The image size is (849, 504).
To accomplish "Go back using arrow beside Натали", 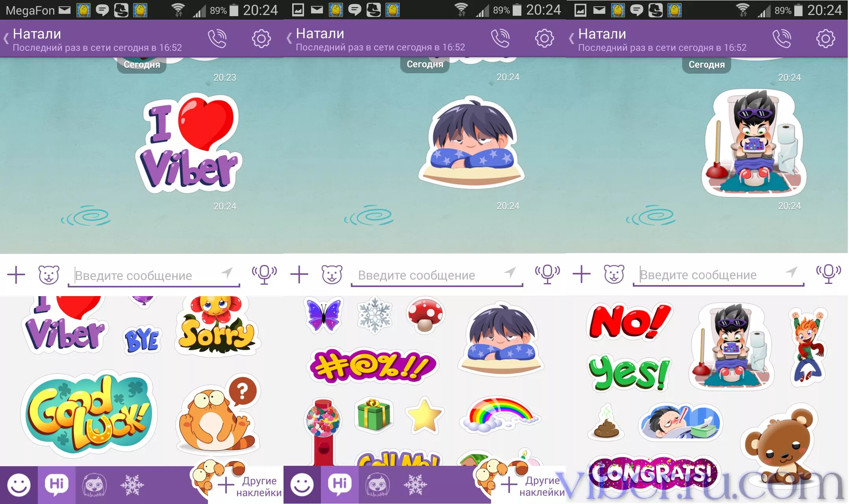I will click(6, 39).
